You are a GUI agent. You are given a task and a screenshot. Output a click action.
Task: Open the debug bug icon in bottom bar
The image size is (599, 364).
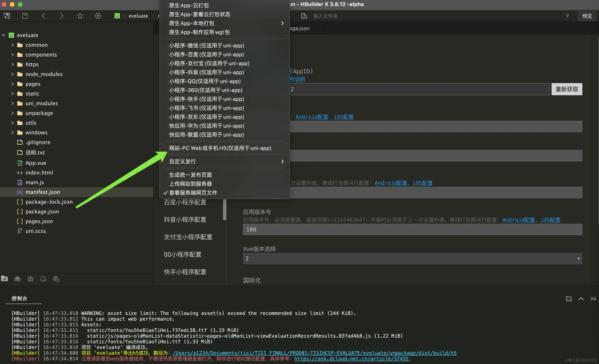[x=30, y=279]
